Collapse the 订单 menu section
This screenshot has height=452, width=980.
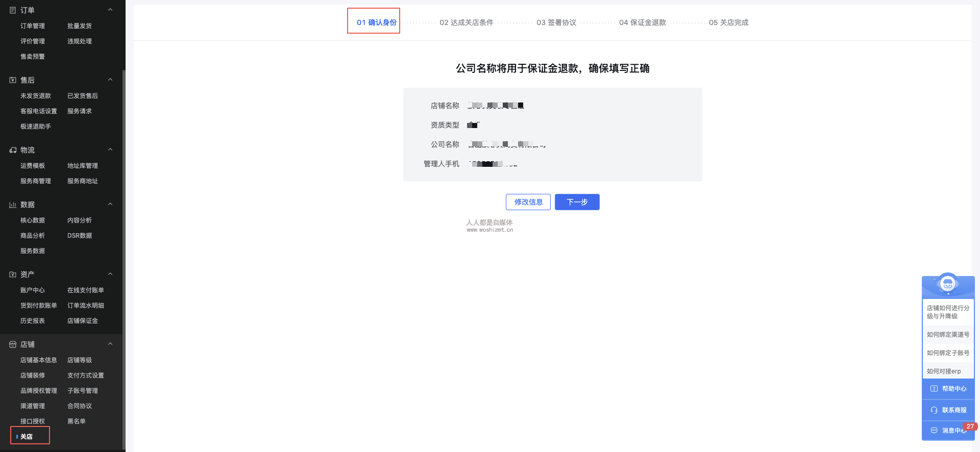pyautogui.click(x=110, y=10)
